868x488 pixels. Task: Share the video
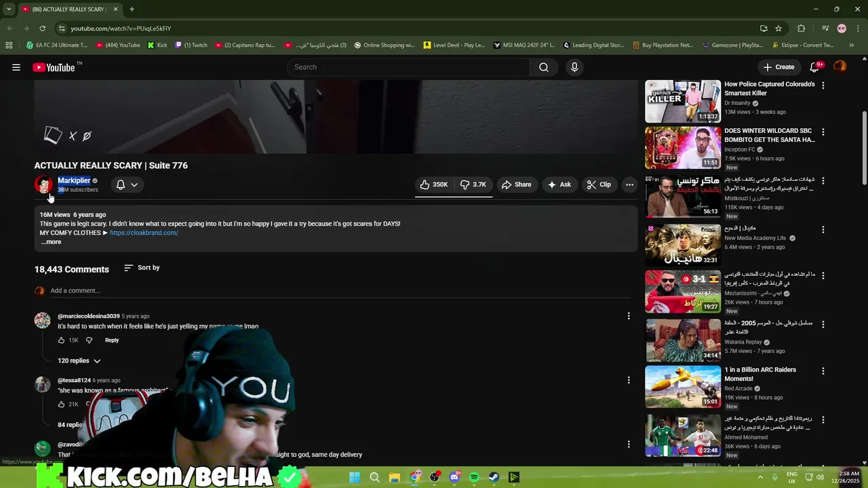point(517,184)
